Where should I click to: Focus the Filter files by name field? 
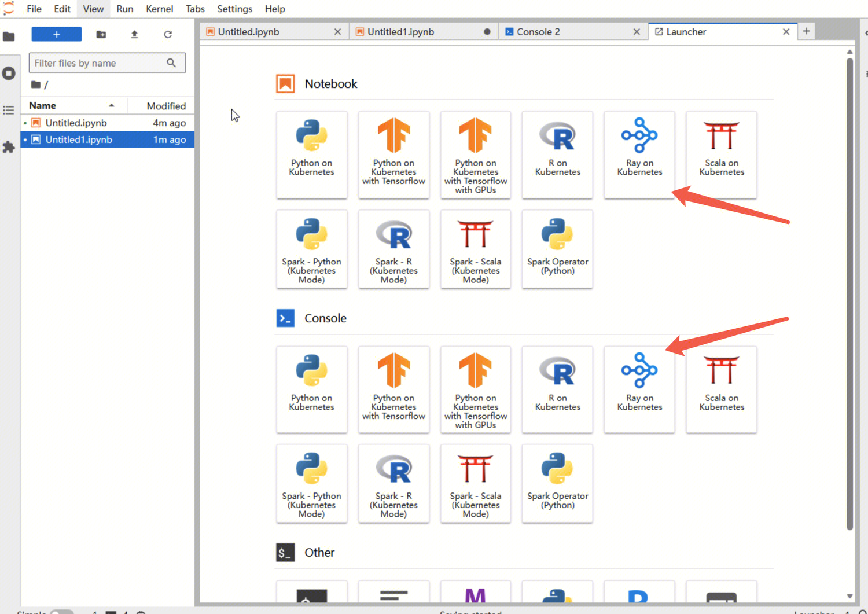tap(107, 63)
